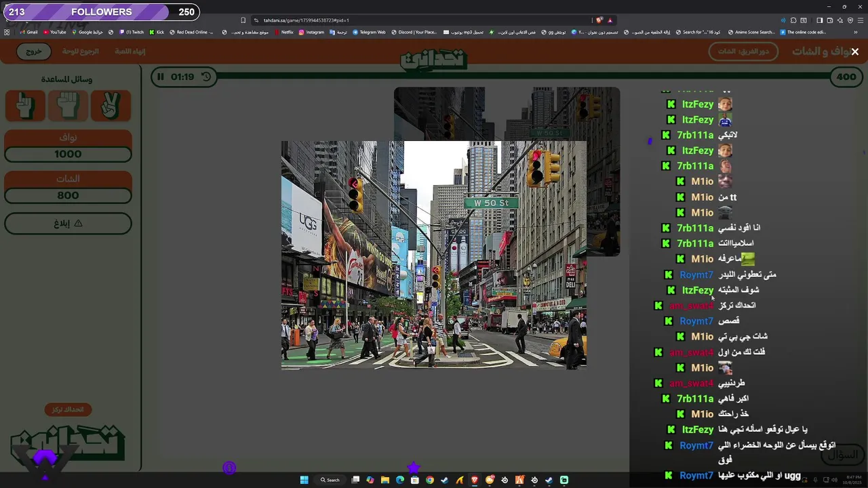Open Microsoft Edge from taskbar
The height and width of the screenshot is (488, 868).
pos(400,480)
